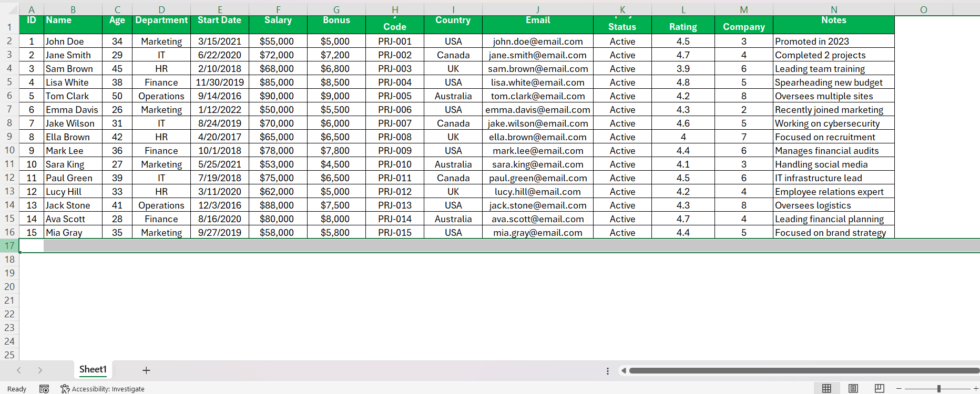The height and width of the screenshot is (394, 980).
Task: Select the $53,000 salary cell
Action: click(x=278, y=164)
